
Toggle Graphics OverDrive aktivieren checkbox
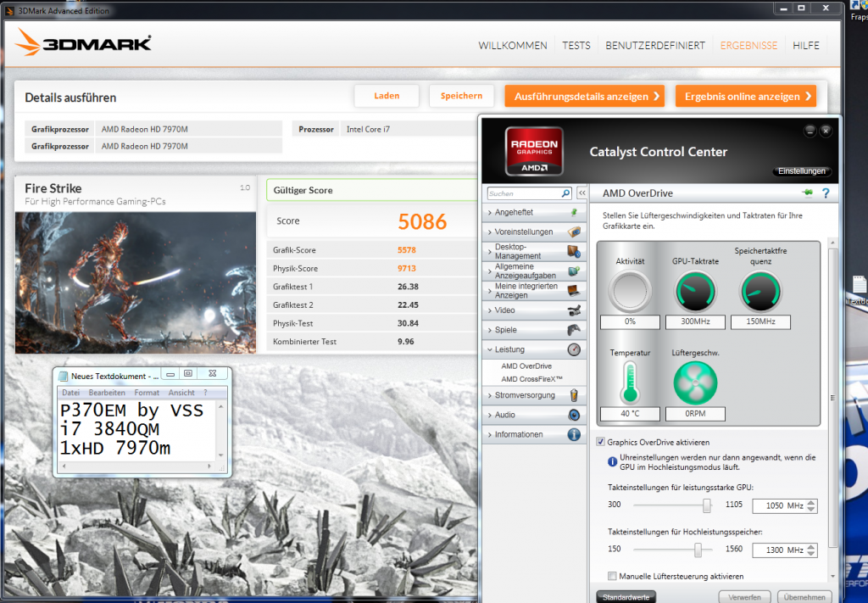tap(600, 442)
